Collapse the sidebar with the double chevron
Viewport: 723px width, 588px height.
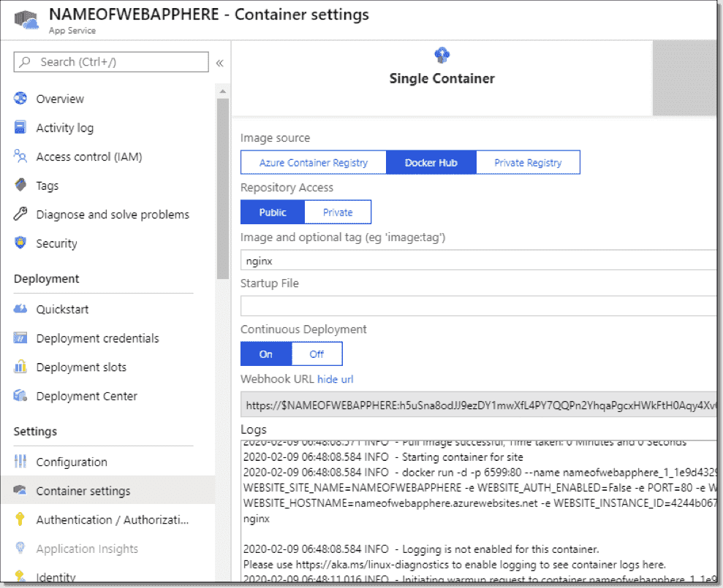click(219, 63)
